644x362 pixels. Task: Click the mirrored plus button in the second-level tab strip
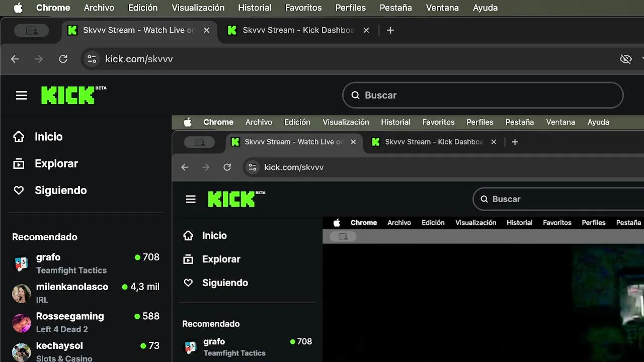515,142
